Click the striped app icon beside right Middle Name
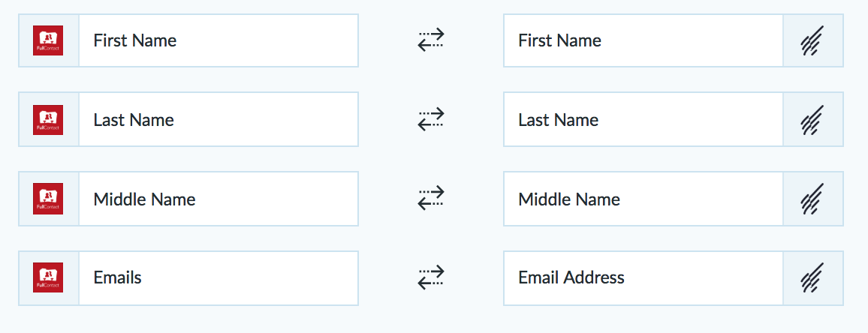This screenshot has height=333, width=868. (812, 199)
